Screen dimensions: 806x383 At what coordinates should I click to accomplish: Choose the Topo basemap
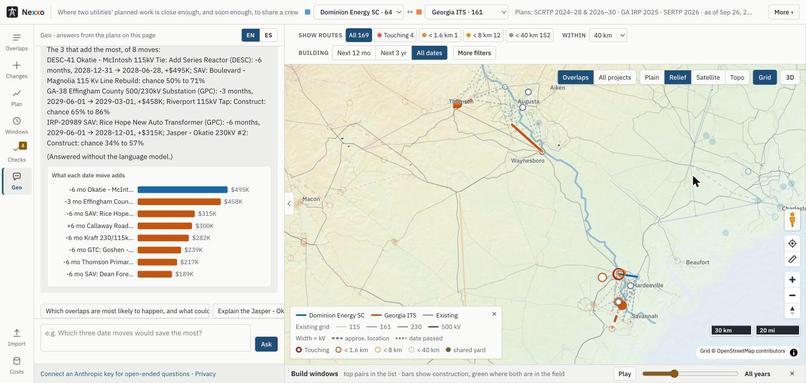click(737, 77)
